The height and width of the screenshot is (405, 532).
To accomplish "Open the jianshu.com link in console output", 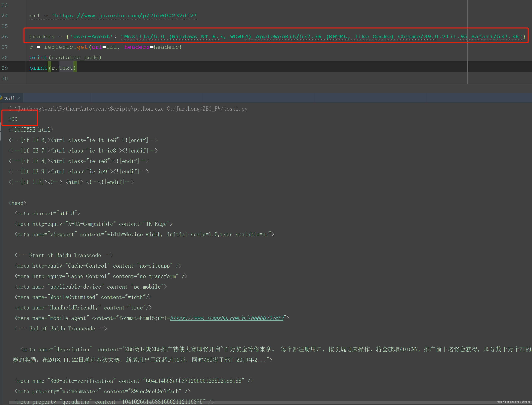I will click(227, 318).
